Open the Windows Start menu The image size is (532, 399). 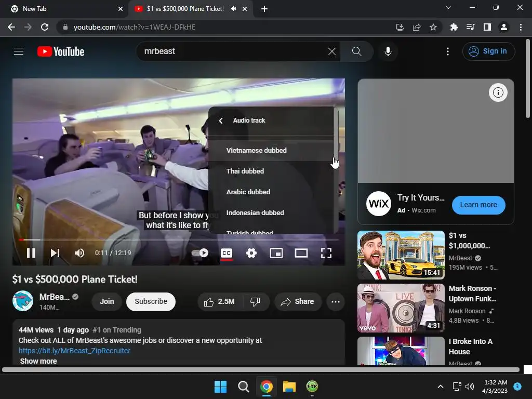click(x=220, y=387)
